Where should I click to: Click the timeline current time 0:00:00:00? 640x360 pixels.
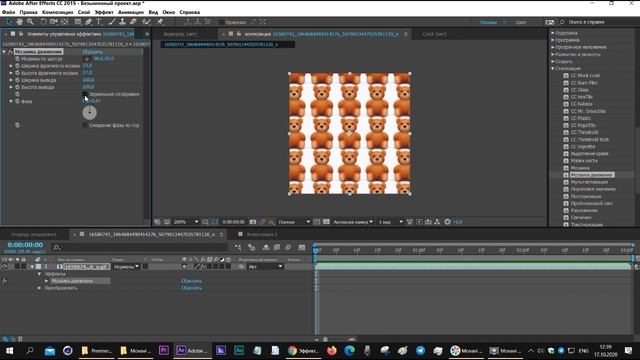coord(25,244)
